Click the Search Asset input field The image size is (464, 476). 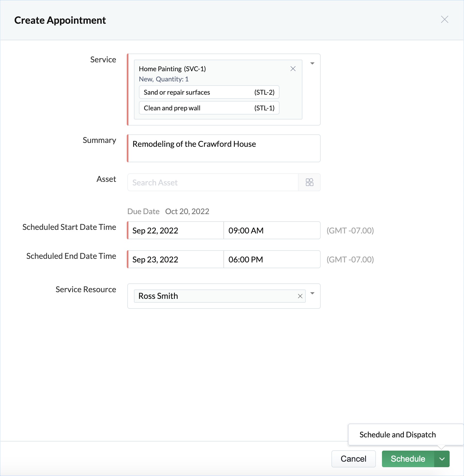pyautogui.click(x=213, y=182)
